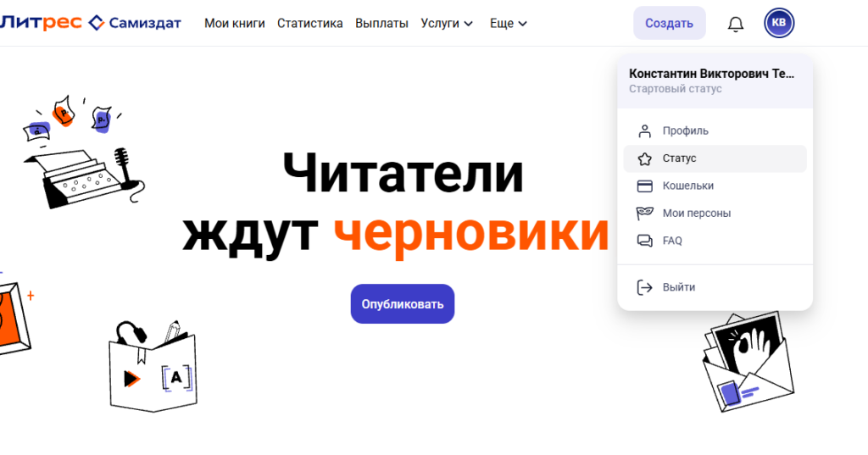Open the Выплаты page
Image resolution: width=868 pixels, height=455 pixels.
pyautogui.click(x=381, y=24)
